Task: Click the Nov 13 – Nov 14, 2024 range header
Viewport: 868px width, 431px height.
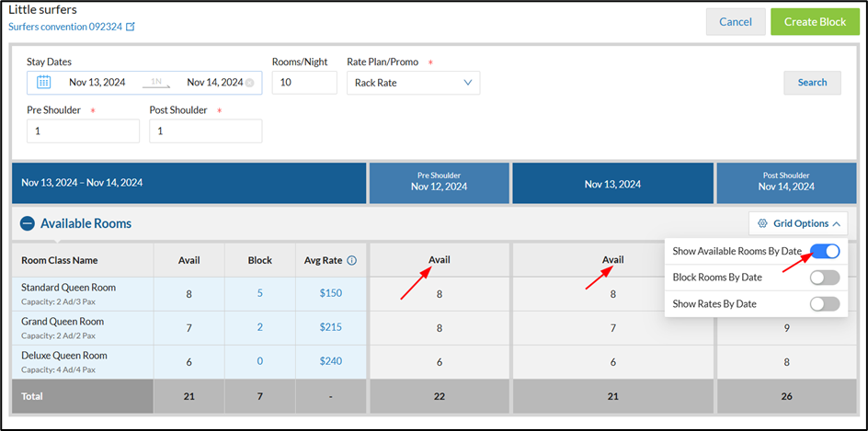Action: (188, 183)
